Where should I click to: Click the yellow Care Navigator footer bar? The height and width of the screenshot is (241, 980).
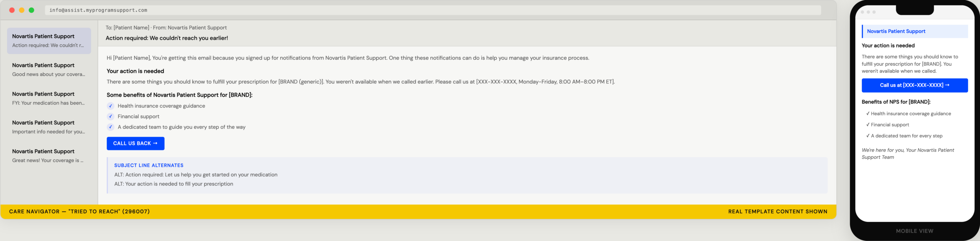pyautogui.click(x=418, y=212)
